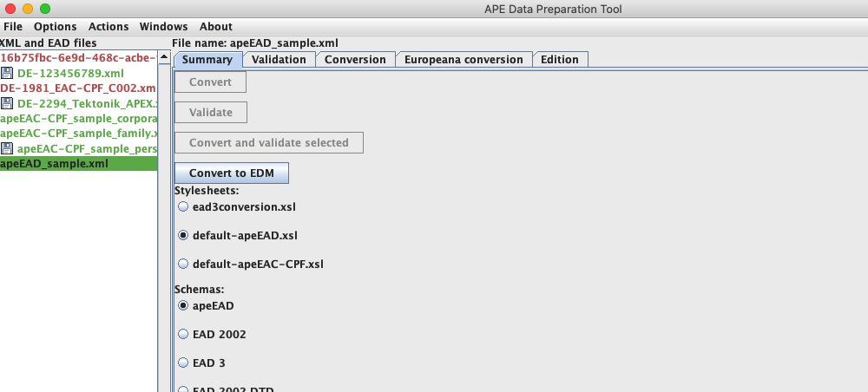
Task: Pick the apeEAD schema radio button
Action: 182,305
